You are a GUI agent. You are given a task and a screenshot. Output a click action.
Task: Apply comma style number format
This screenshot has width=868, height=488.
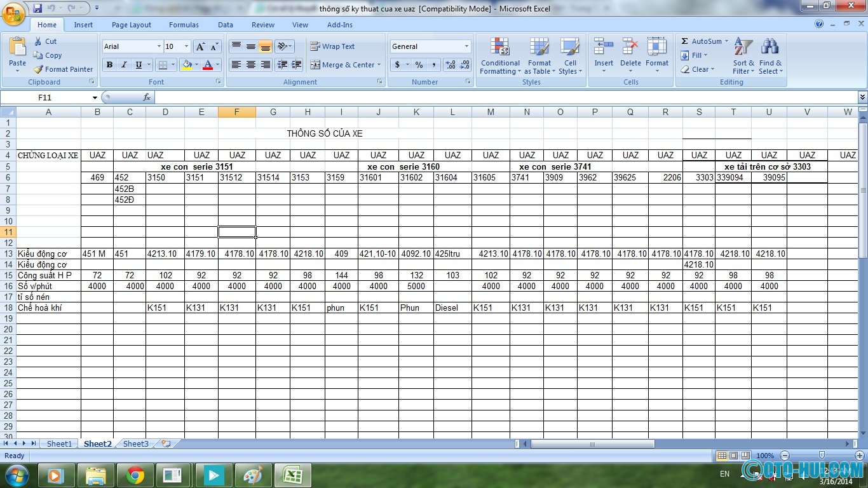434,65
